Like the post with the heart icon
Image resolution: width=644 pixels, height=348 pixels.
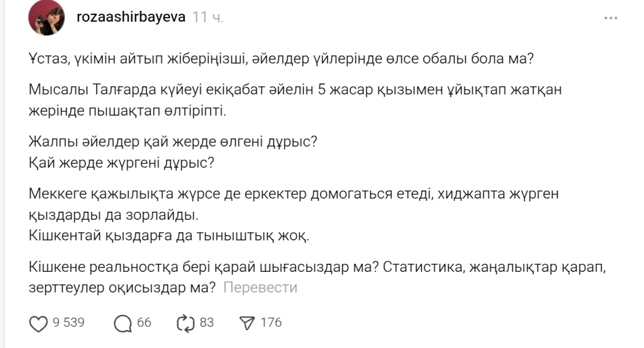click(x=38, y=323)
